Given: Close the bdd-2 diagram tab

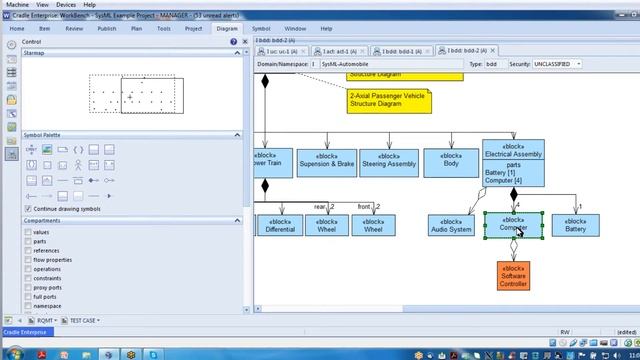Looking at the screenshot, I should [x=493, y=50].
